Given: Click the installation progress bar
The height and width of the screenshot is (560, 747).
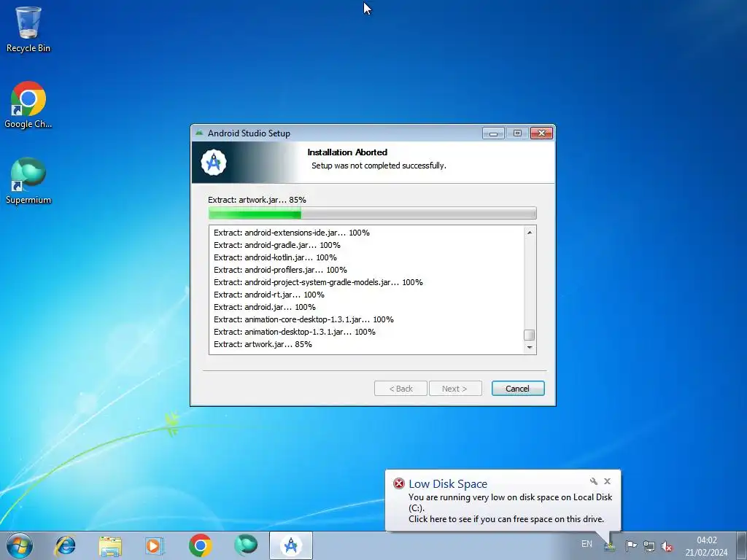Looking at the screenshot, I should coord(372,214).
